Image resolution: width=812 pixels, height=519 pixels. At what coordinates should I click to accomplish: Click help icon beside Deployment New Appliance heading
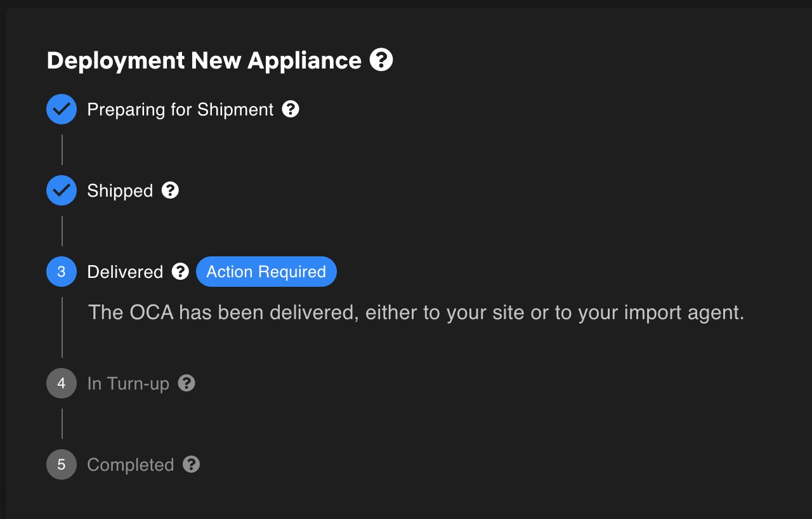[381, 60]
